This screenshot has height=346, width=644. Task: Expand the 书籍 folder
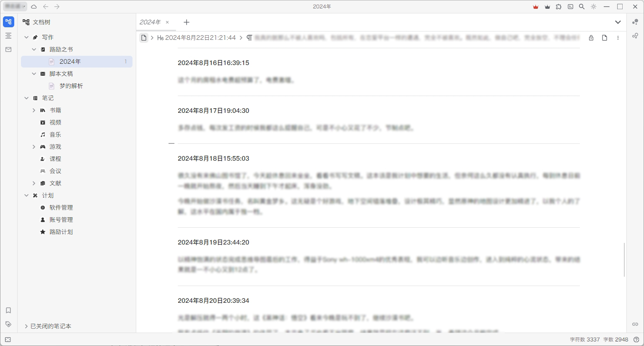(x=34, y=110)
